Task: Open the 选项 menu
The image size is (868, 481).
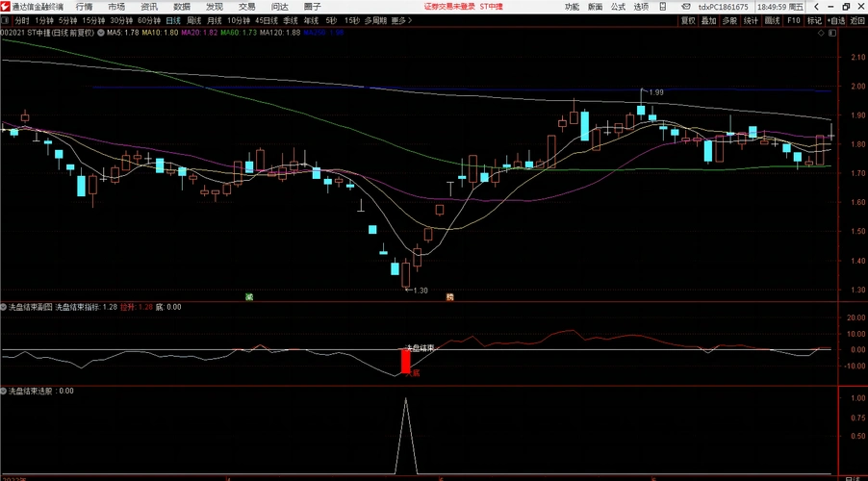Action: [641, 7]
